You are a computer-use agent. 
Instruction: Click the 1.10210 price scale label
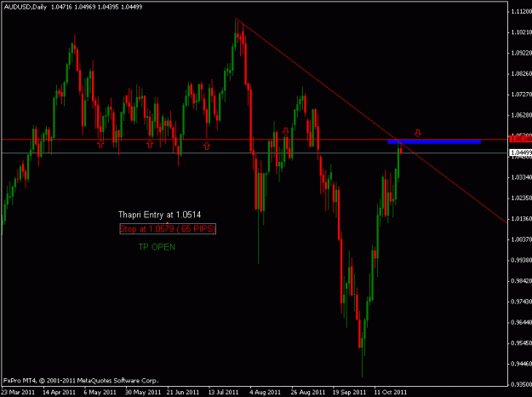(x=521, y=32)
